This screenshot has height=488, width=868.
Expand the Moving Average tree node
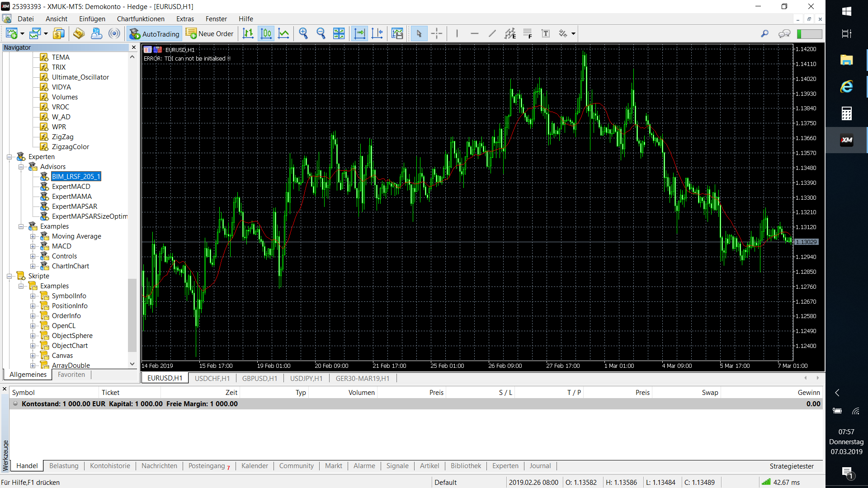tap(33, 236)
